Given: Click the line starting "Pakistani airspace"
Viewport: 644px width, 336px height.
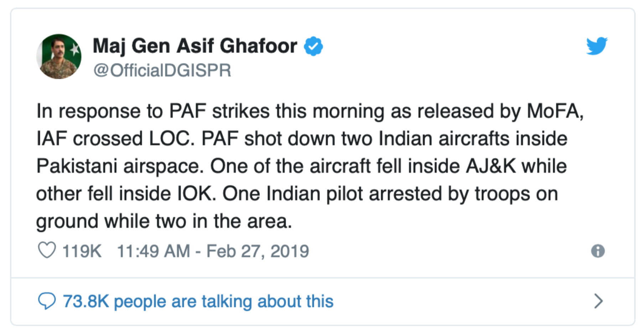Looking at the screenshot, I should (x=301, y=166).
